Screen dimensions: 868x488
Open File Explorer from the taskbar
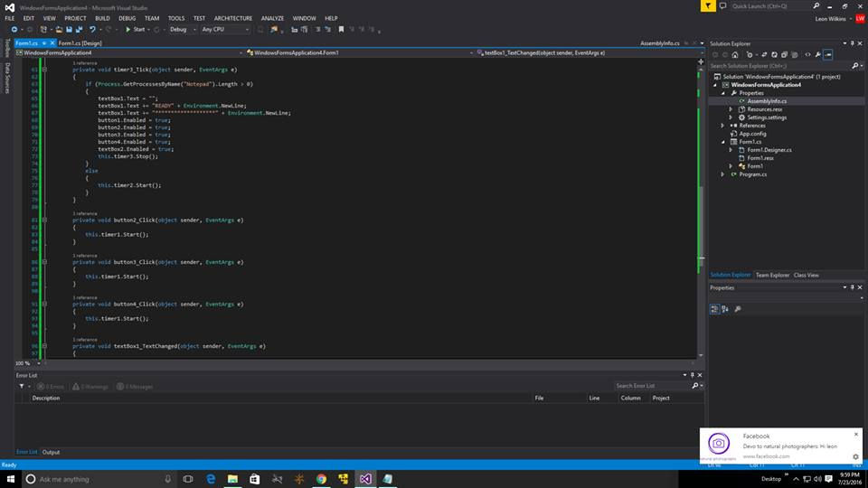(232, 479)
